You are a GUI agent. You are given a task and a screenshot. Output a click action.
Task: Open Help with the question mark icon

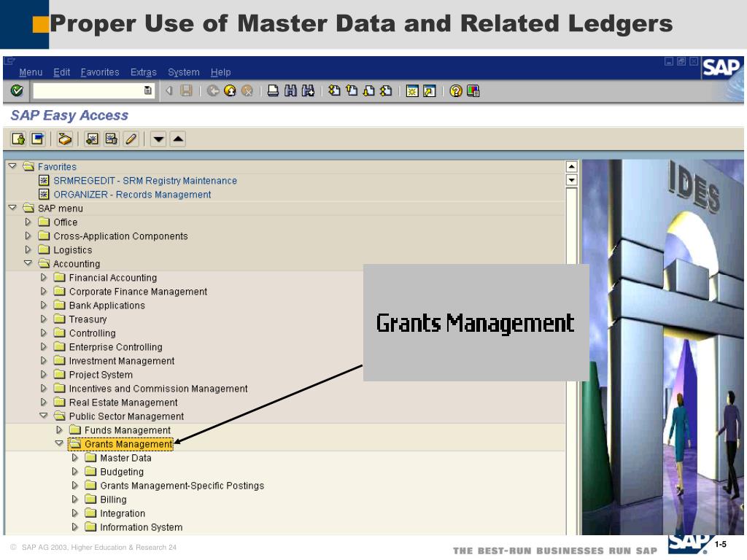pyautogui.click(x=456, y=90)
